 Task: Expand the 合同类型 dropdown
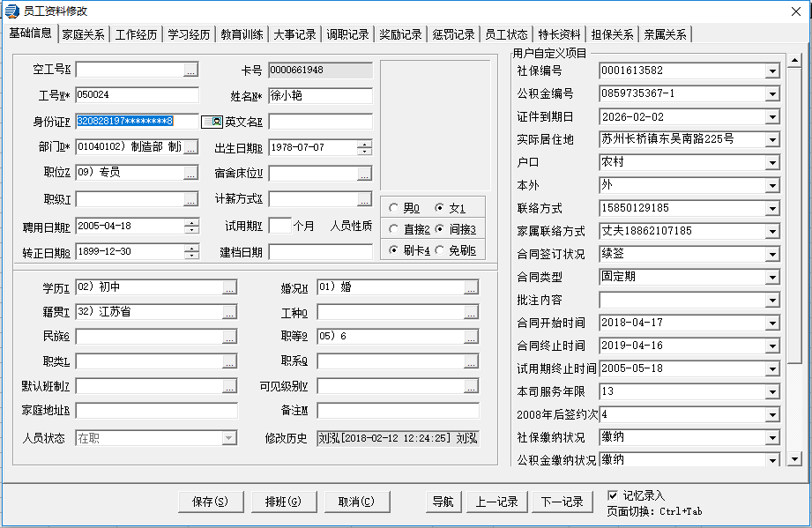(x=772, y=278)
